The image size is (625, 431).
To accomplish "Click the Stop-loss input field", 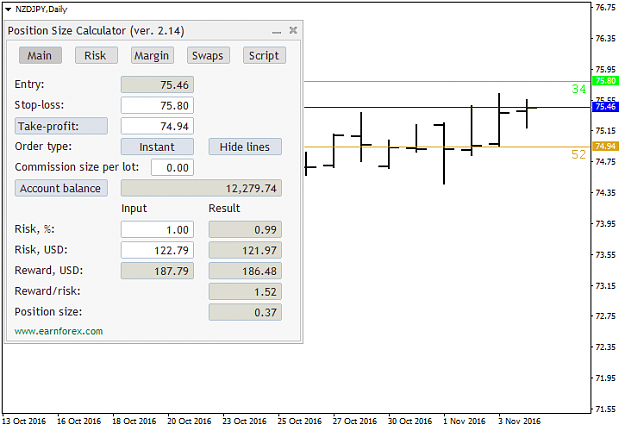I will pyautogui.click(x=157, y=105).
